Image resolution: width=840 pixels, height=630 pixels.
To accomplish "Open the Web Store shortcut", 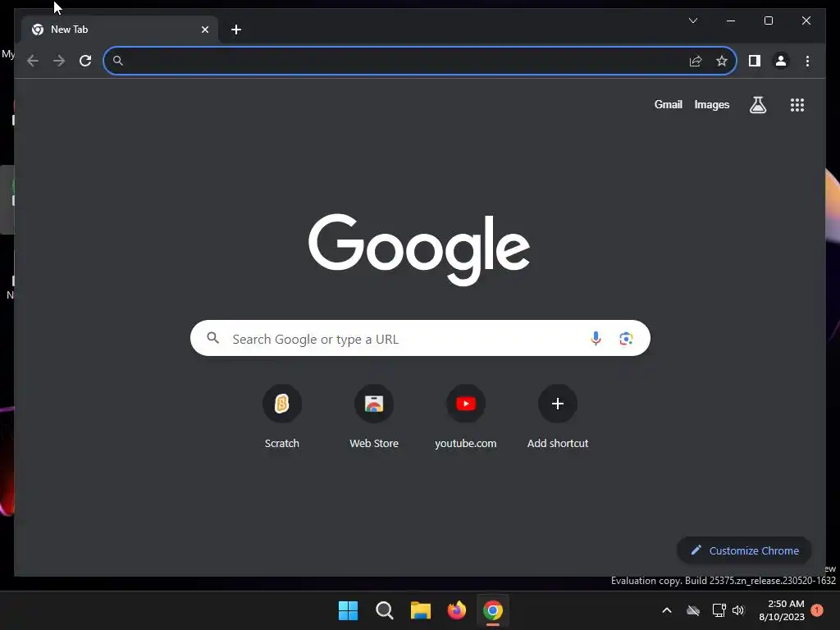I will click(x=374, y=417).
